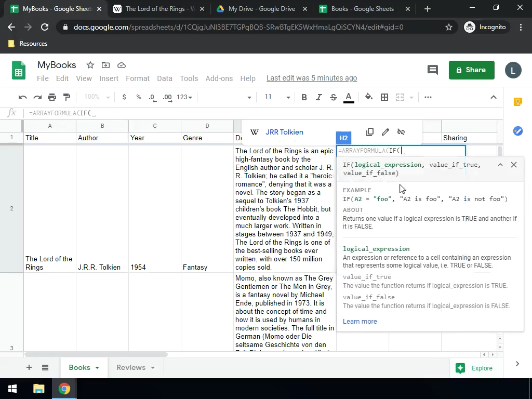Viewport: 532px width, 399px height.
Task: Print the spreadsheet with printer icon
Action: (52, 97)
